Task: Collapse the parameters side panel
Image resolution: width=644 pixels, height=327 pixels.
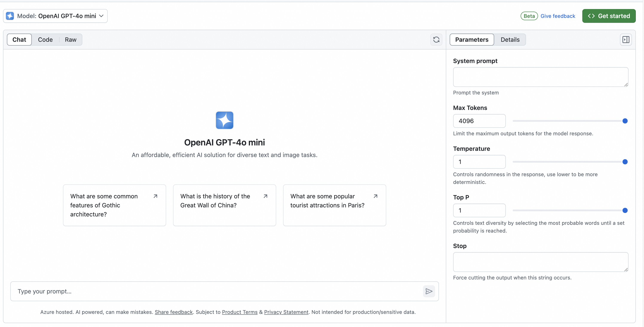Action: [626, 40]
